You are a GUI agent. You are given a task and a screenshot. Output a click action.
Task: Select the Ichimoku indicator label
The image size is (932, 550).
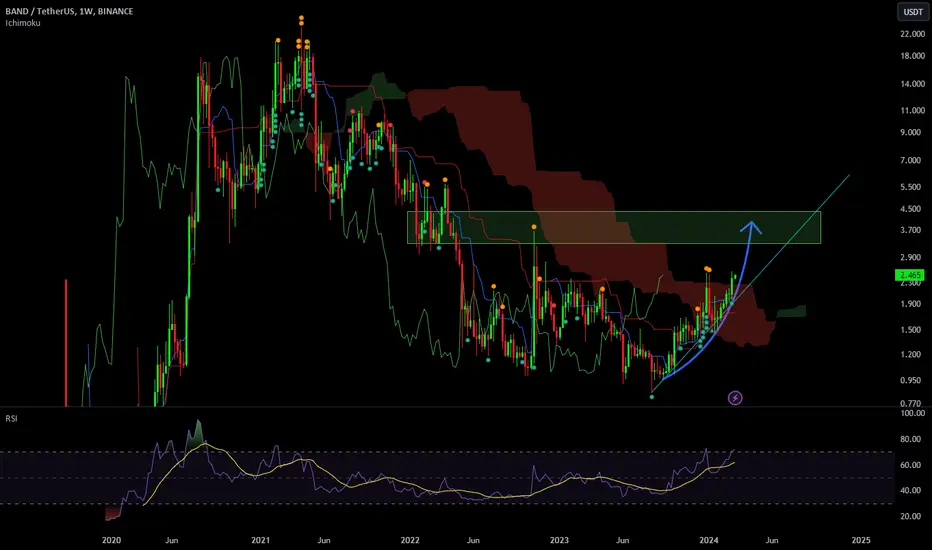click(x=23, y=23)
